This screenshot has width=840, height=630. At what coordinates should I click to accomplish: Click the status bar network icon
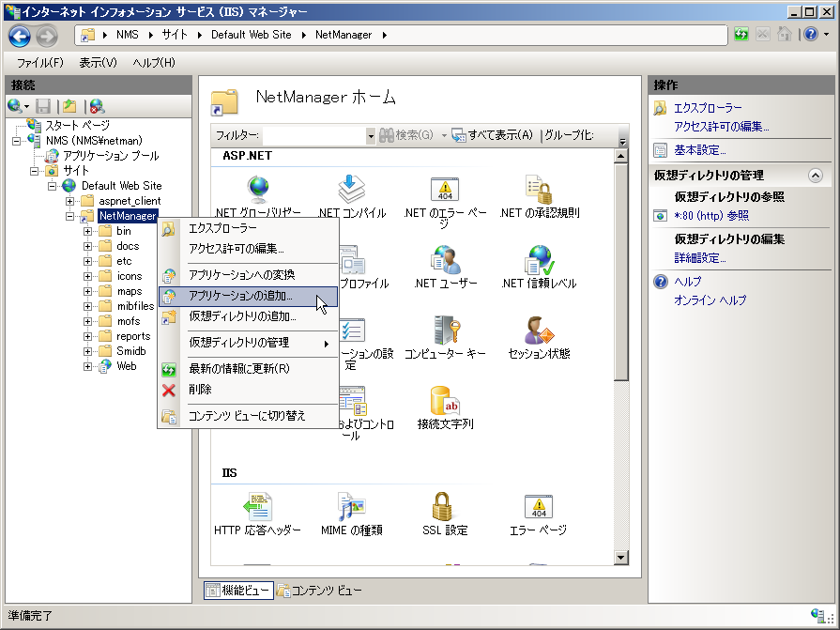[x=817, y=615]
